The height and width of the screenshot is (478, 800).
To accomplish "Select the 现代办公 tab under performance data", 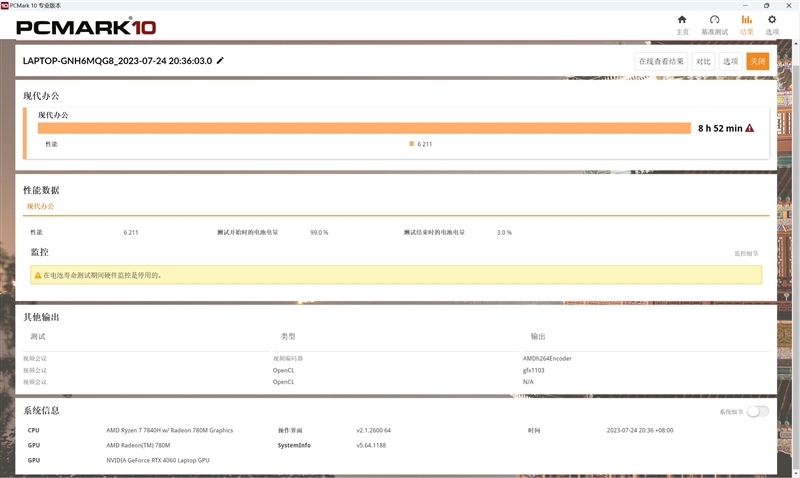I will pyautogui.click(x=40, y=206).
